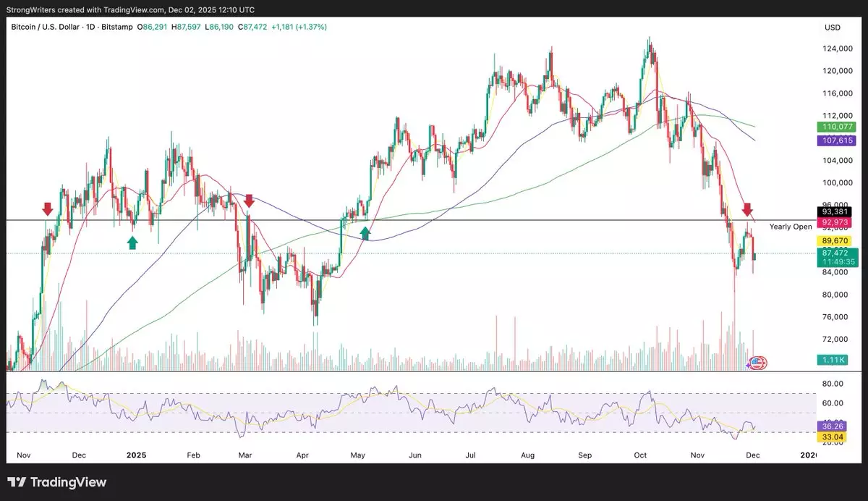The width and height of the screenshot is (868, 501).
Task: Select the green up arrow near late December
Action: [132, 243]
